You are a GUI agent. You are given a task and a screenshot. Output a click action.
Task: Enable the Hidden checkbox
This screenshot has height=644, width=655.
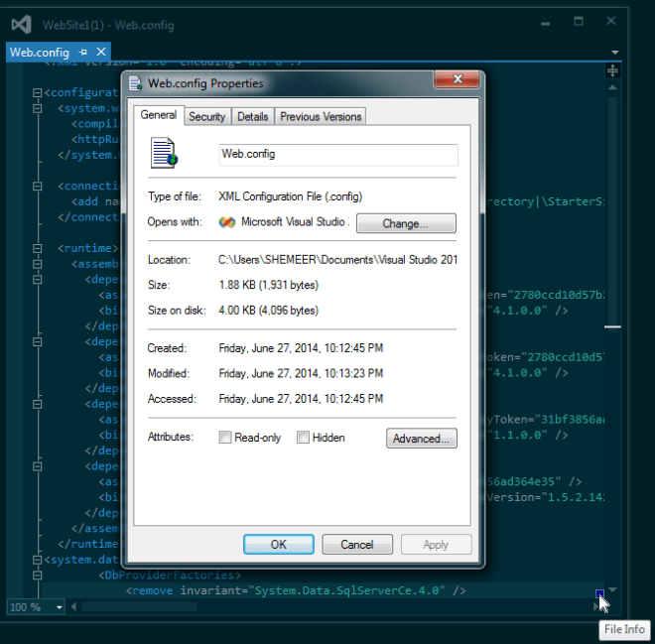303,438
